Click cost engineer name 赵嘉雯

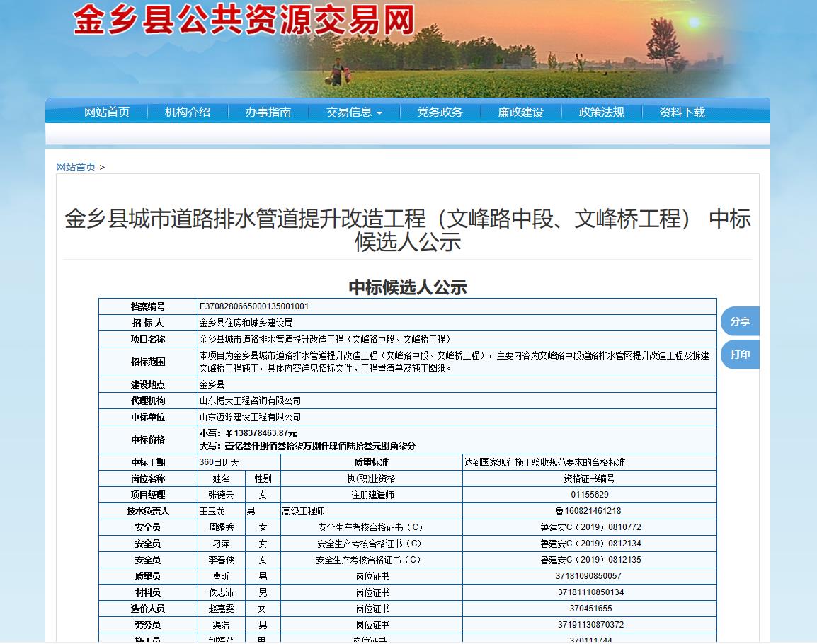(x=221, y=609)
